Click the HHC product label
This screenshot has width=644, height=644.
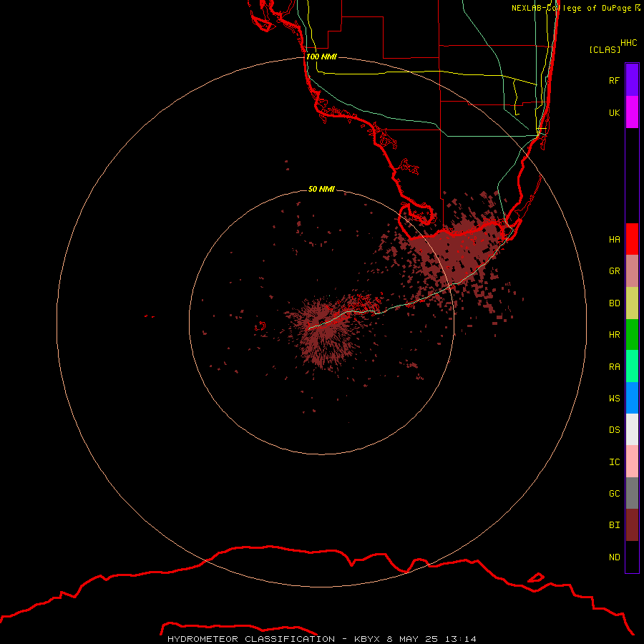click(629, 43)
